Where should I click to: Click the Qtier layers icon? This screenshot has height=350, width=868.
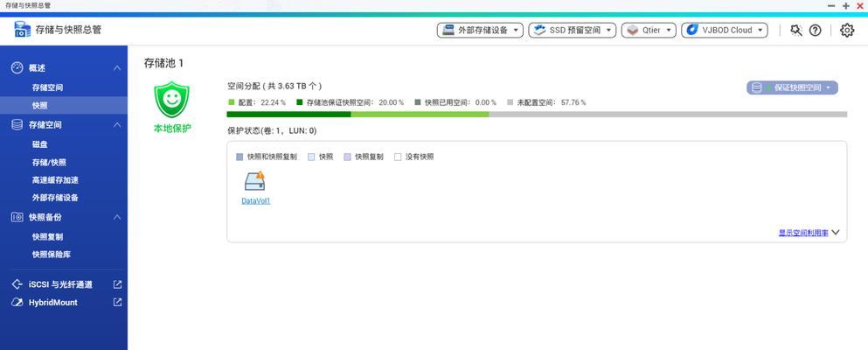[x=632, y=31]
